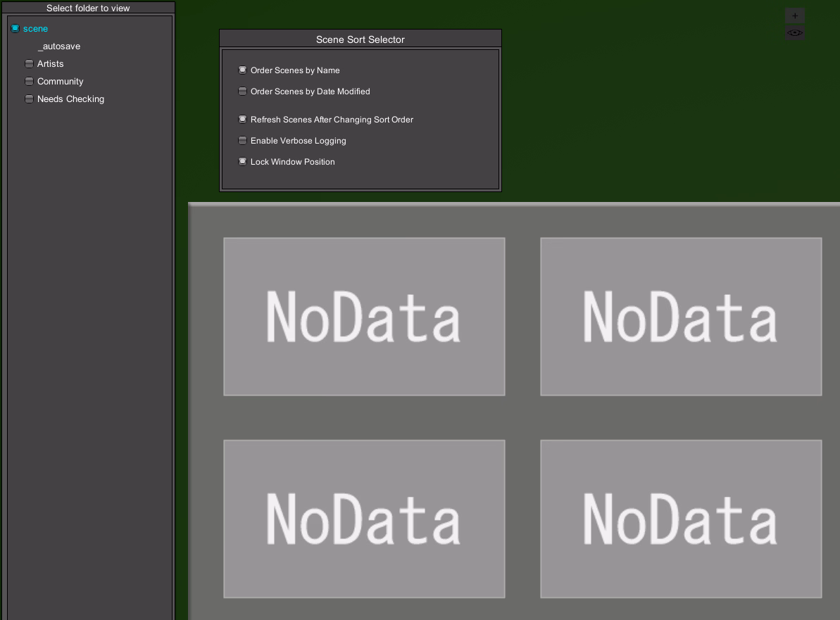Enable Order Scenes by Name

(242, 70)
